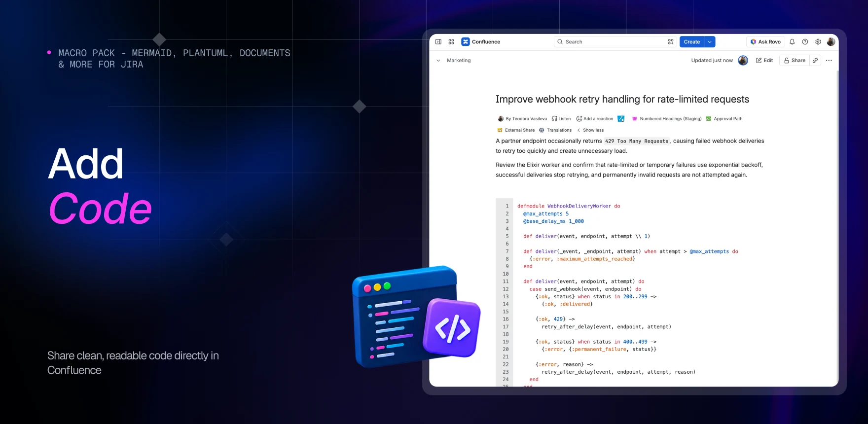Open the Marketing space breadcrumb
Image resolution: width=868 pixels, height=424 pixels.
(459, 61)
